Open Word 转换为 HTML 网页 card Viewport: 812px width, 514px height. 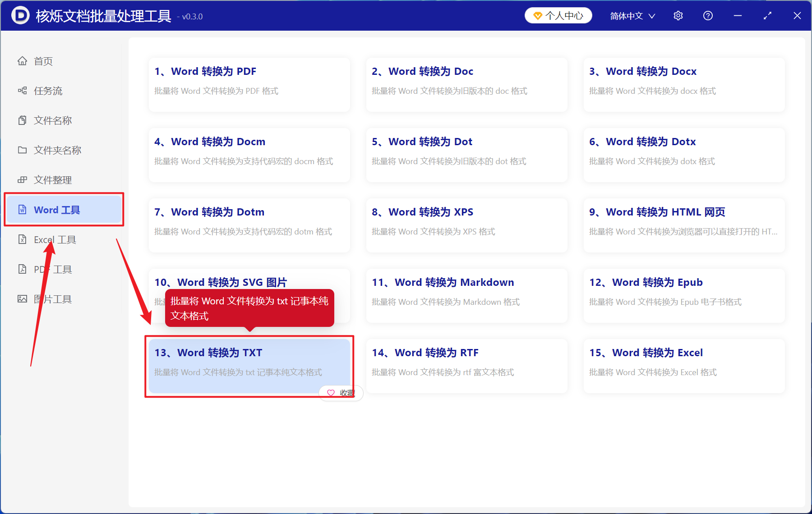(x=684, y=225)
